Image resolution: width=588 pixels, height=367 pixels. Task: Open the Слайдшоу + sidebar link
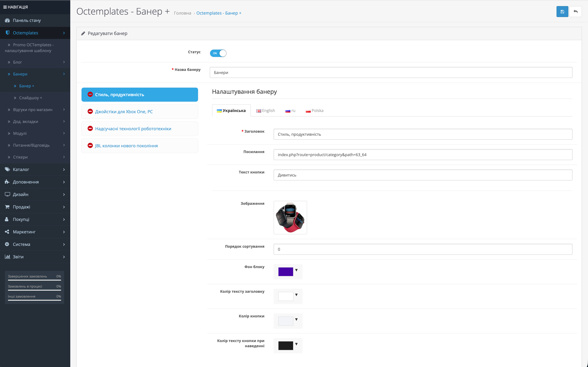[31, 98]
